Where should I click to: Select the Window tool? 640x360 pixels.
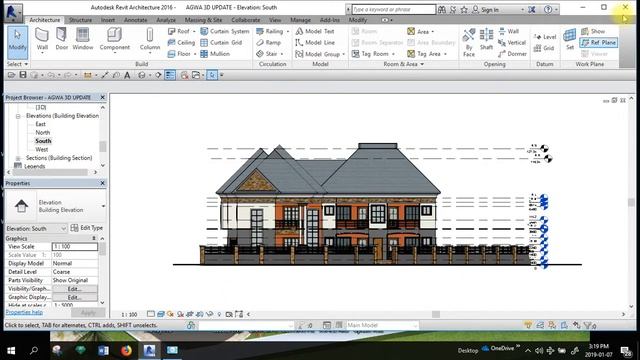pos(83,40)
